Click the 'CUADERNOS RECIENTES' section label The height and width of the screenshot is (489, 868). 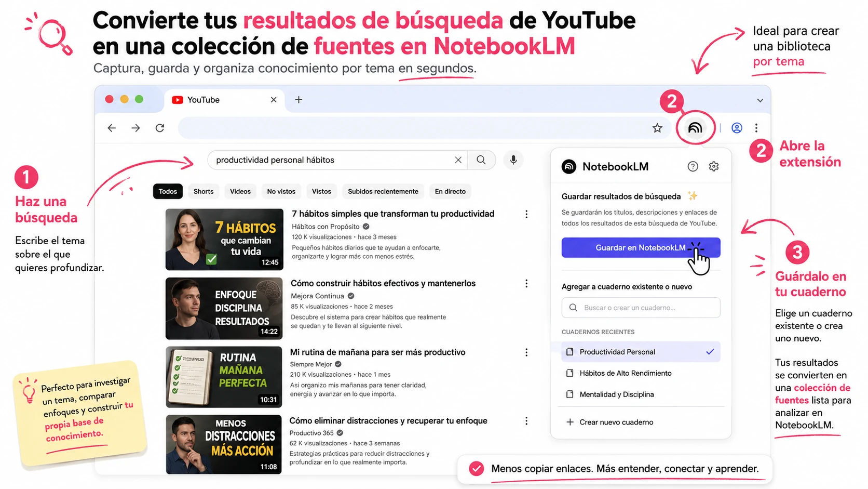598,332
